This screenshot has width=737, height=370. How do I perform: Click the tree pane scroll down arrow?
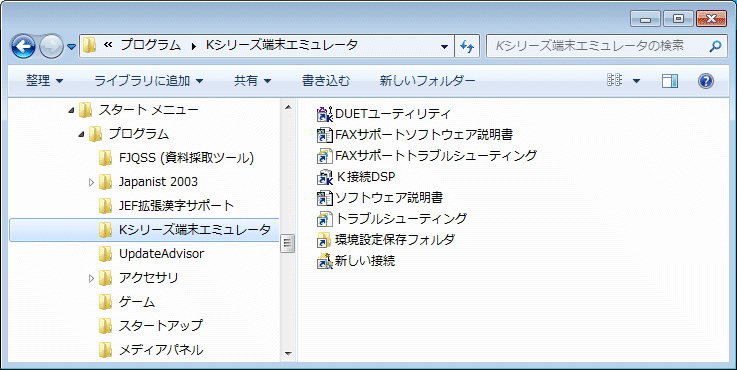[288, 354]
